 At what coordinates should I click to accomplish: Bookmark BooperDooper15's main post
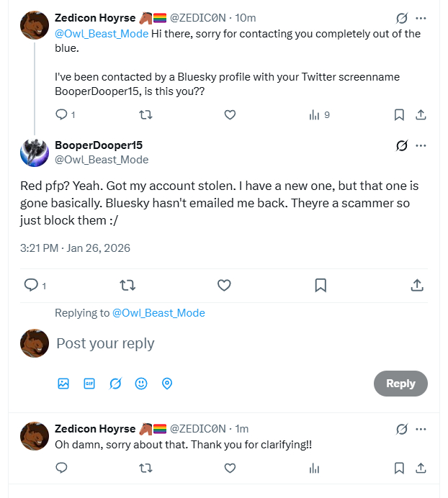pos(321,286)
